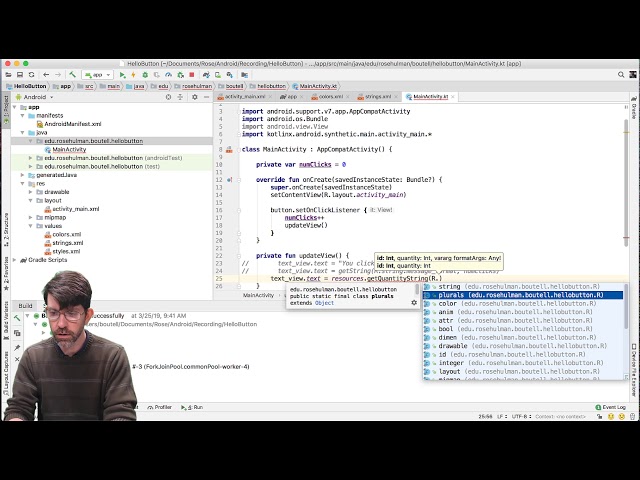Select styles.xml in project tree
Image resolution: width=640 pixels, height=480 pixels.
coord(62,251)
